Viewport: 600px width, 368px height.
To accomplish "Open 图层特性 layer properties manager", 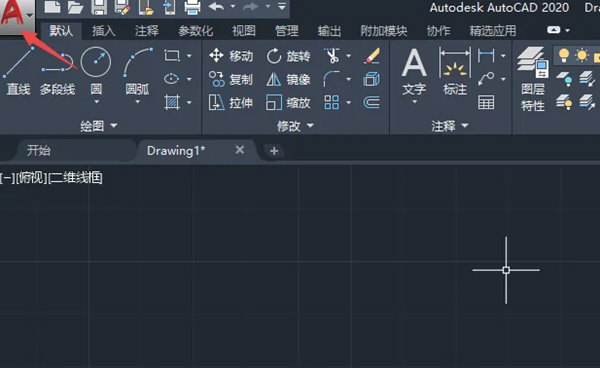I will click(533, 78).
